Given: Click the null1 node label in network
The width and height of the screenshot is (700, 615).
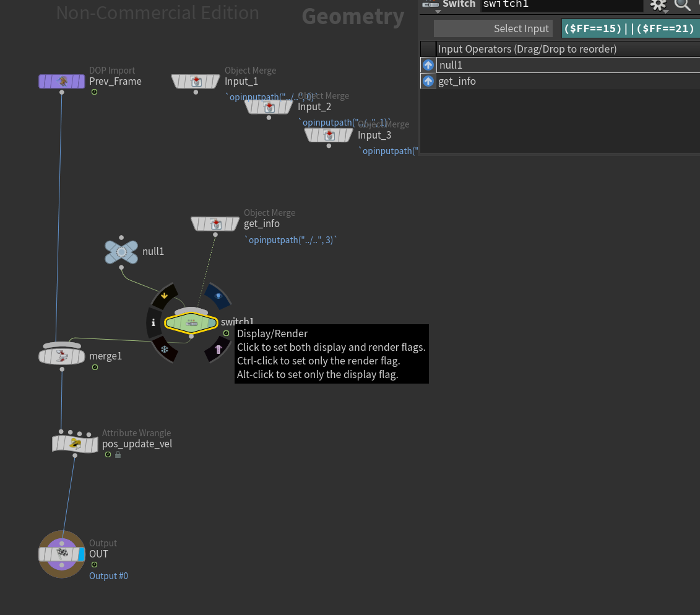Looking at the screenshot, I should pyautogui.click(x=153, y=252).
